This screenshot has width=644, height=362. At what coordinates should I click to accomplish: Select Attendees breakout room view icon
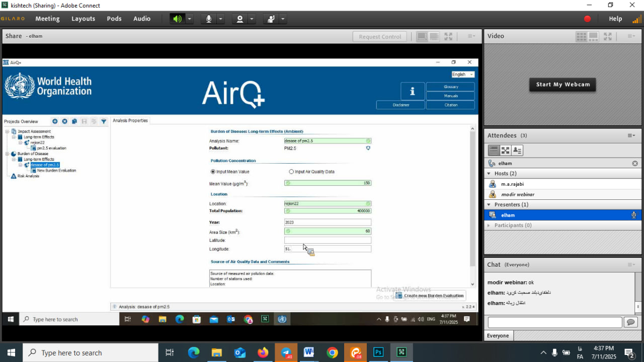[505, 150]
